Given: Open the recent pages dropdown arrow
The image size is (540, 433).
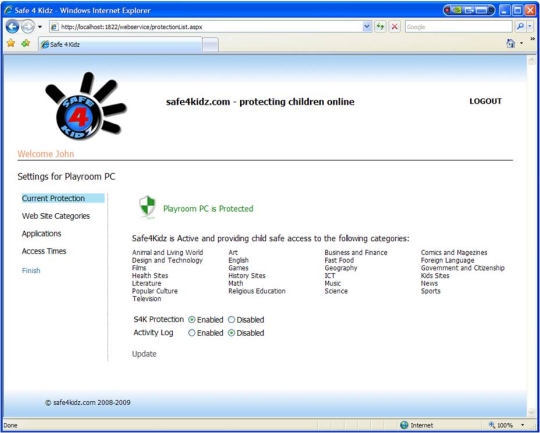Looking at the screenshot, I should (x=40, y=27).
